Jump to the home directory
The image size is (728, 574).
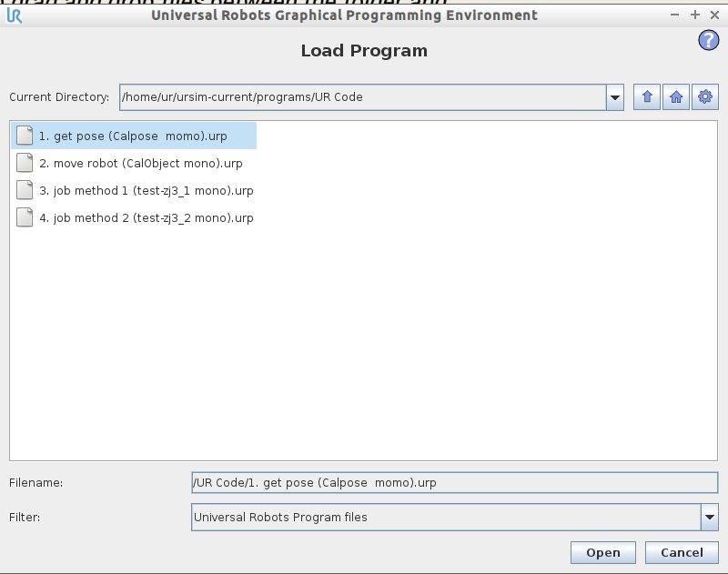click(676, 97)
